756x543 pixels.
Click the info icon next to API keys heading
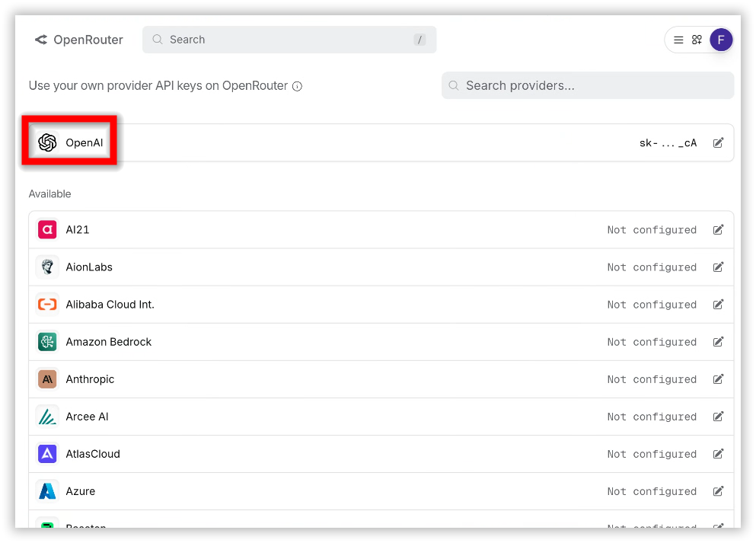(296, 86)
